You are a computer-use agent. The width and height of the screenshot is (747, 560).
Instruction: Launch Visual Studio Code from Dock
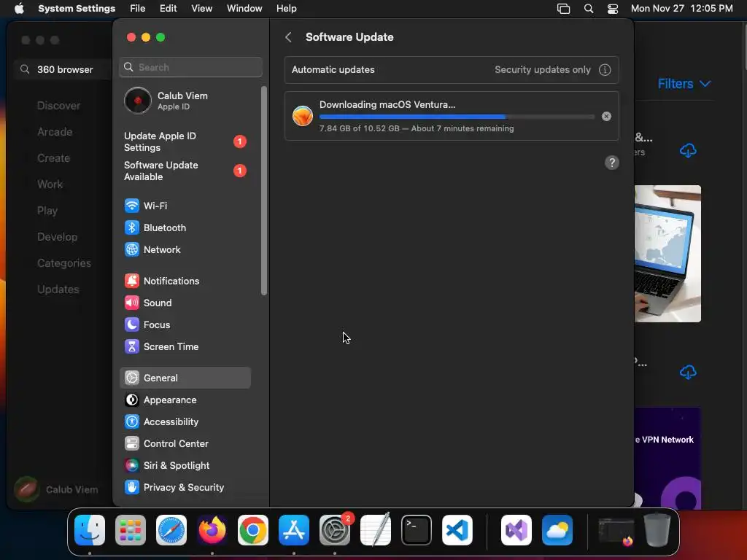pos(457,530)
